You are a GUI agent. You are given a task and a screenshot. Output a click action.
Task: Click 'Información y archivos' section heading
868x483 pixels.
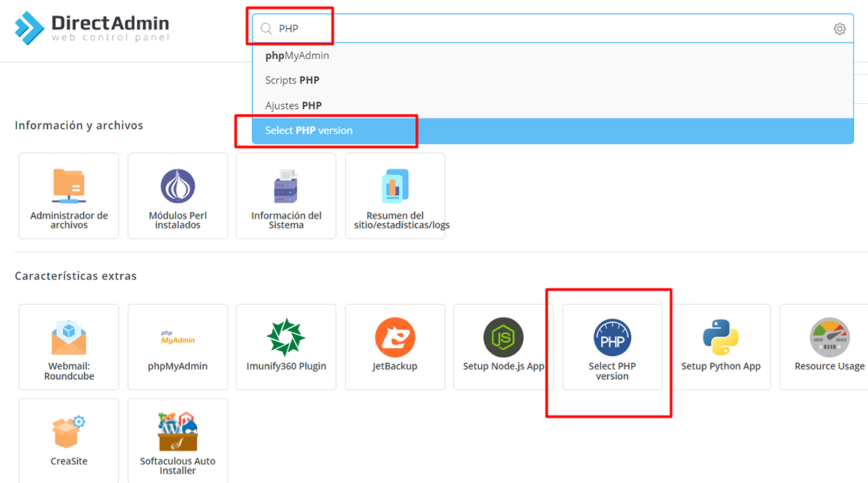point(79,126)
